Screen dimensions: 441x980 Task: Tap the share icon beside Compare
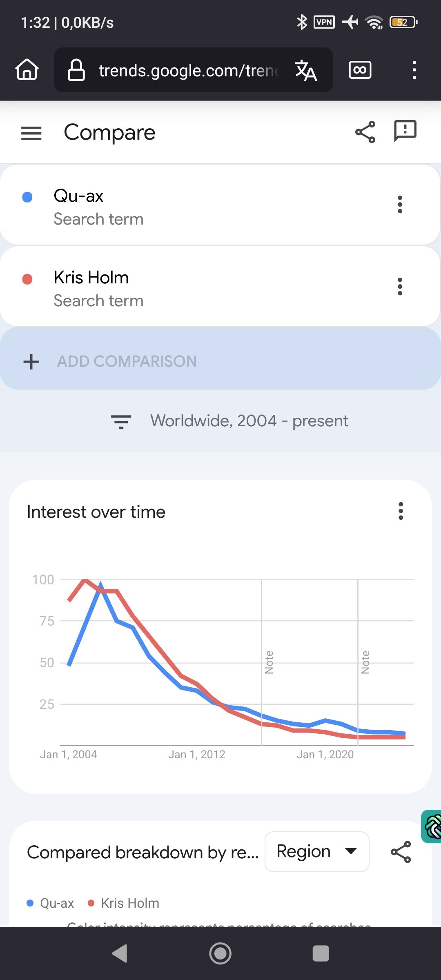pos(365,132)
